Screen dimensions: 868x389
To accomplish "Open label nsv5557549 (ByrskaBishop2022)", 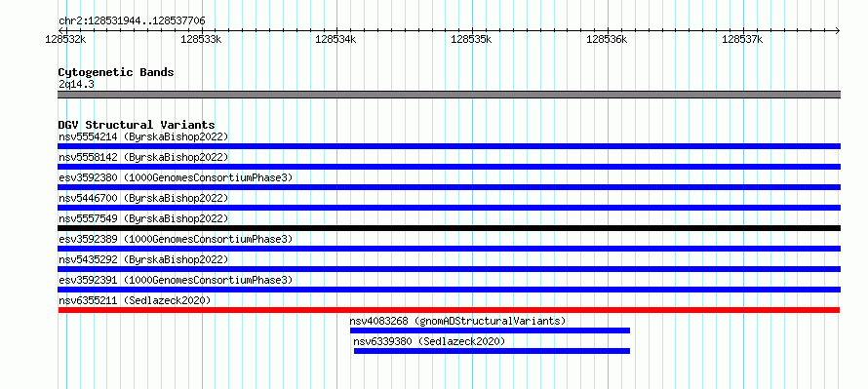I will coord(143,218).
